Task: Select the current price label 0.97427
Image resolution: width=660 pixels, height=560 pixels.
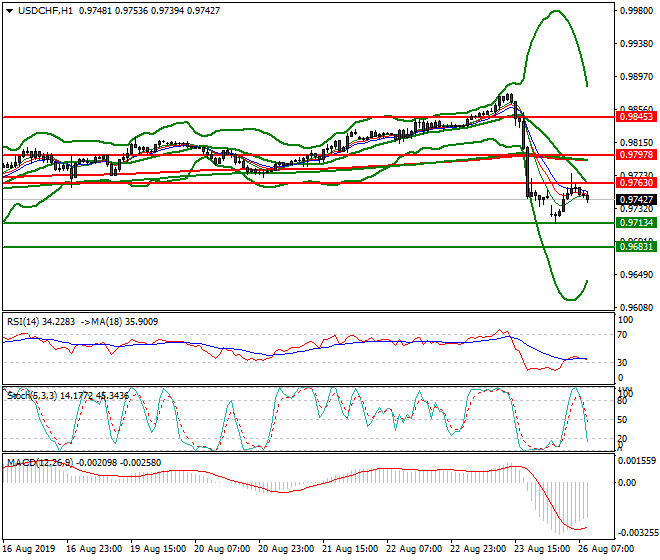Action: coord(636,200)
